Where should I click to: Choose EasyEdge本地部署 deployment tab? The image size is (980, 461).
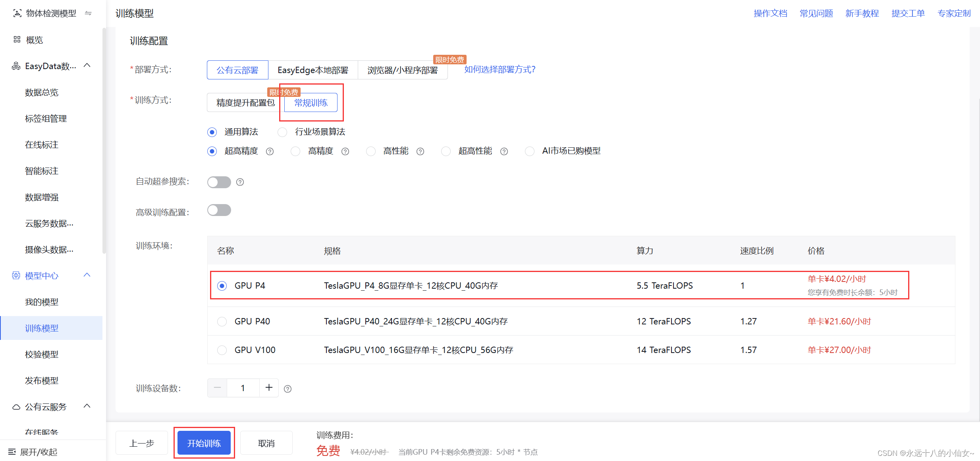tap(313, 70)
